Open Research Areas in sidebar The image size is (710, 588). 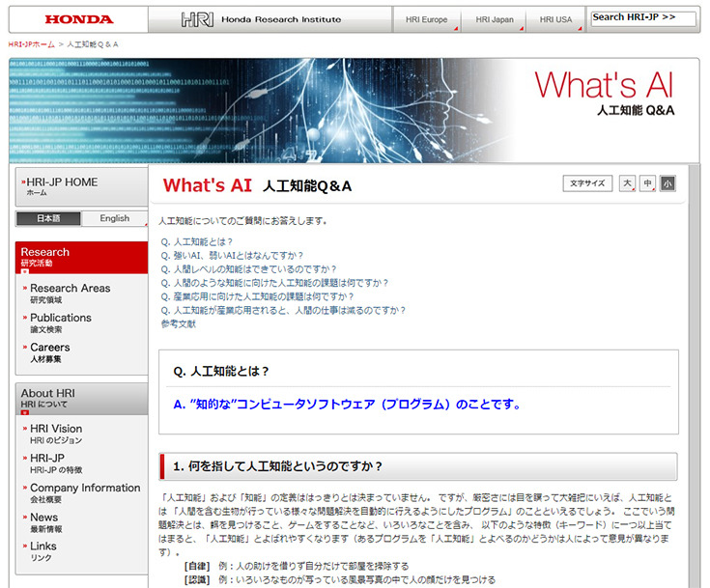tap(70, 288)
